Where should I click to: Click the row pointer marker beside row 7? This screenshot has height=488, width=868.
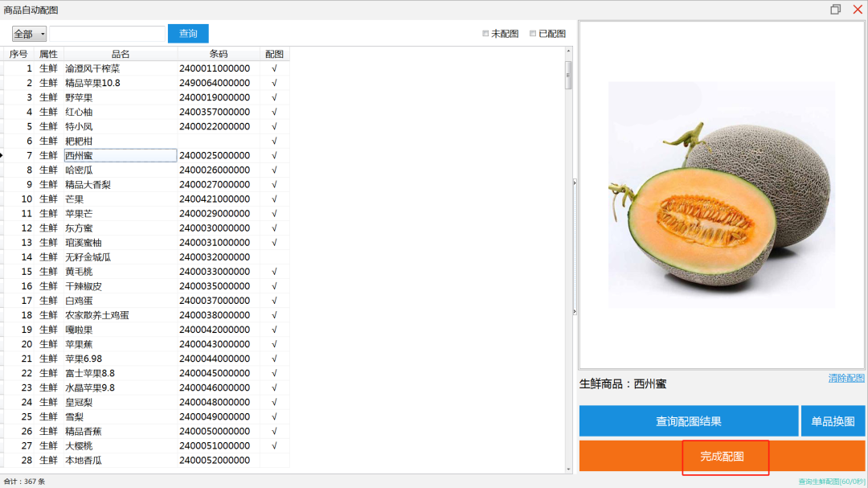point(2,155)
